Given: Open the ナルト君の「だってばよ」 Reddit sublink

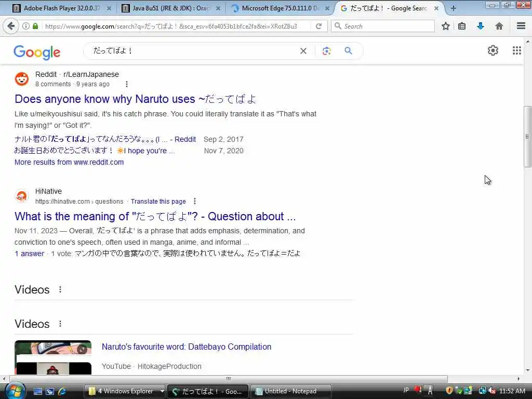Looking at the screenshot, I should click(x=105, y=139).
